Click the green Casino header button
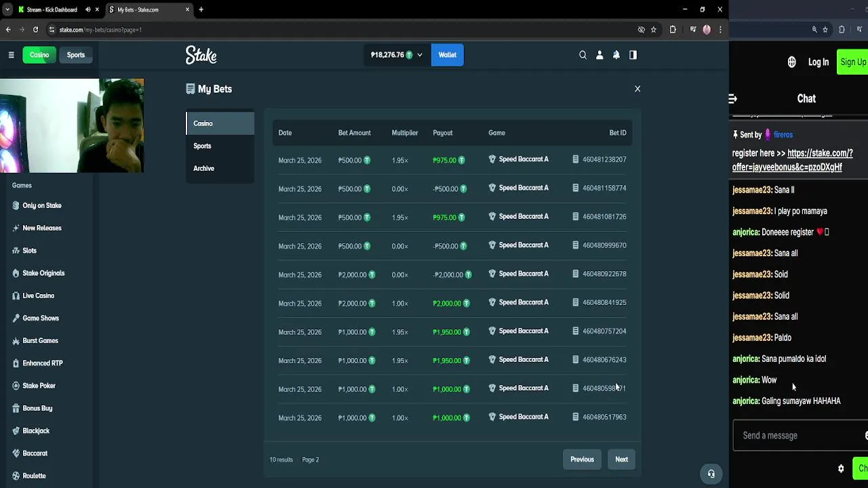This screenshot has height=488, width=868. [39, 55]
